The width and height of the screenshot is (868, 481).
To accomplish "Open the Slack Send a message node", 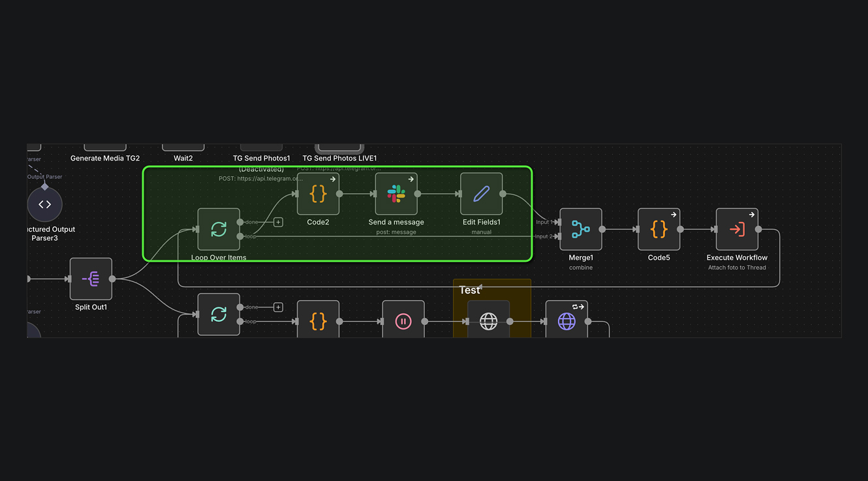I will coord(396,194).
